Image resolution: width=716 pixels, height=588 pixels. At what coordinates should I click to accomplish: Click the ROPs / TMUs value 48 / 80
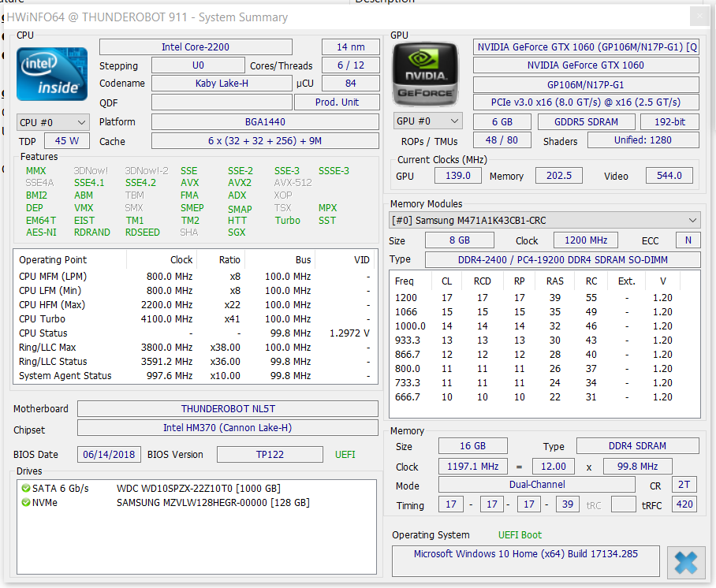pyautogui.click(x=502, y=140)
